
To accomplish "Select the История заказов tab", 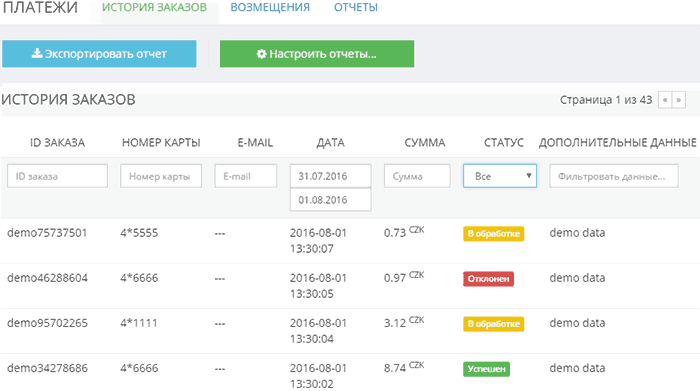I will pos(154,8).
